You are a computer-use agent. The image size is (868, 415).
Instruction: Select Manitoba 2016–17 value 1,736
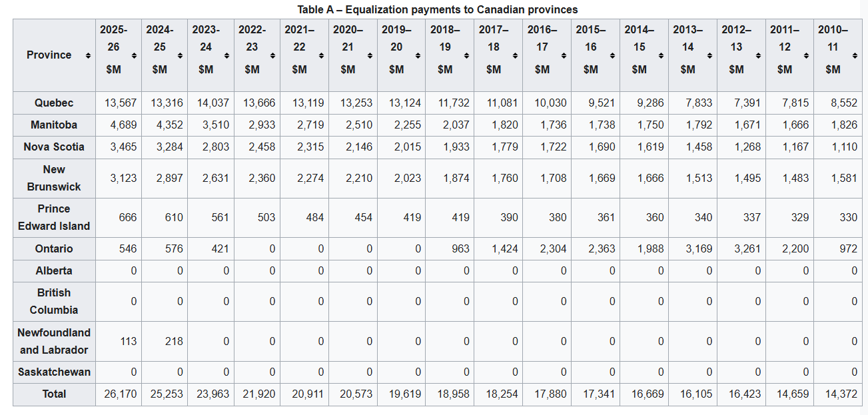click(x=553, y=125)
